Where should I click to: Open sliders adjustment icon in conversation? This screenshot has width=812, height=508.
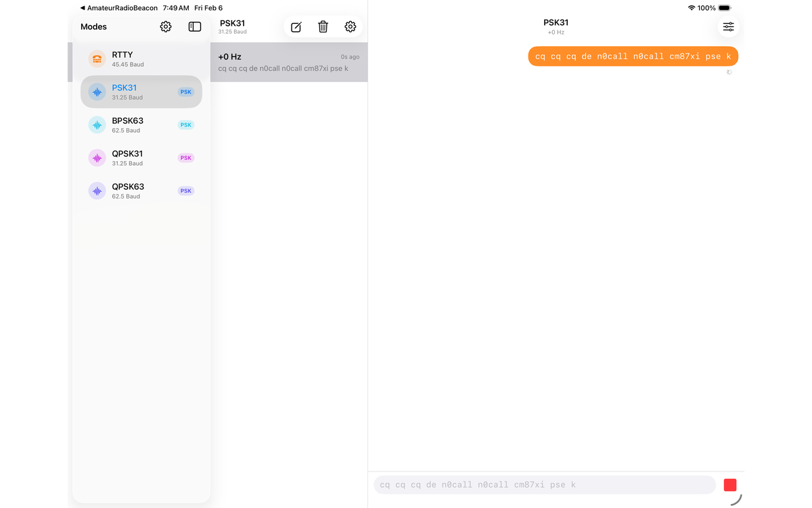pos(728,27)
